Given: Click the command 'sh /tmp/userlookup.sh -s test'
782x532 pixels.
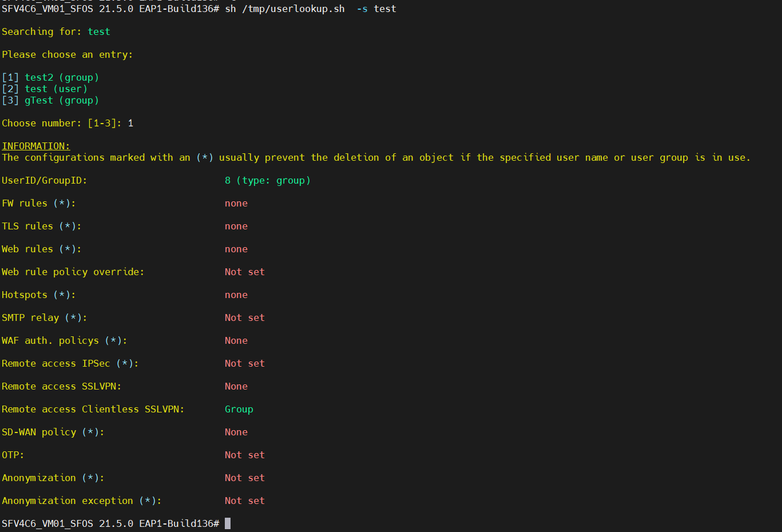Looking at the screenshot, I should [311, 9].
